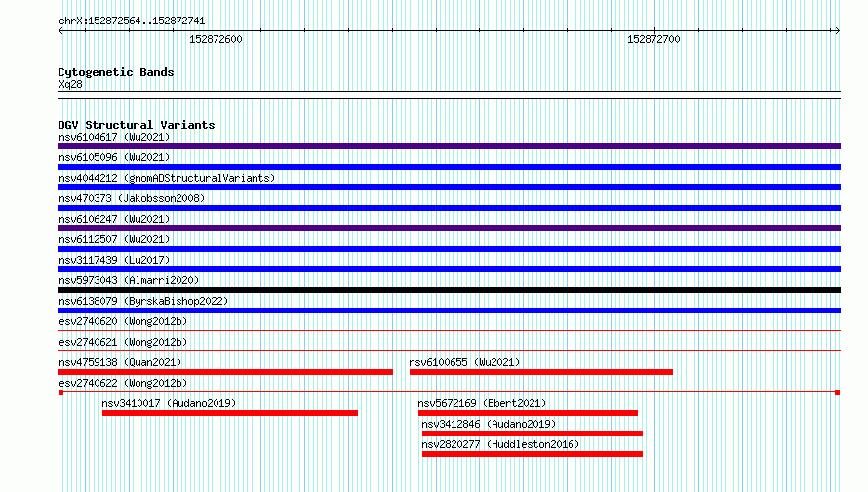The width and height of the screenshot is (868, 492).
Task: Click the blue bar under nsv470373
Action: point(449,208)
